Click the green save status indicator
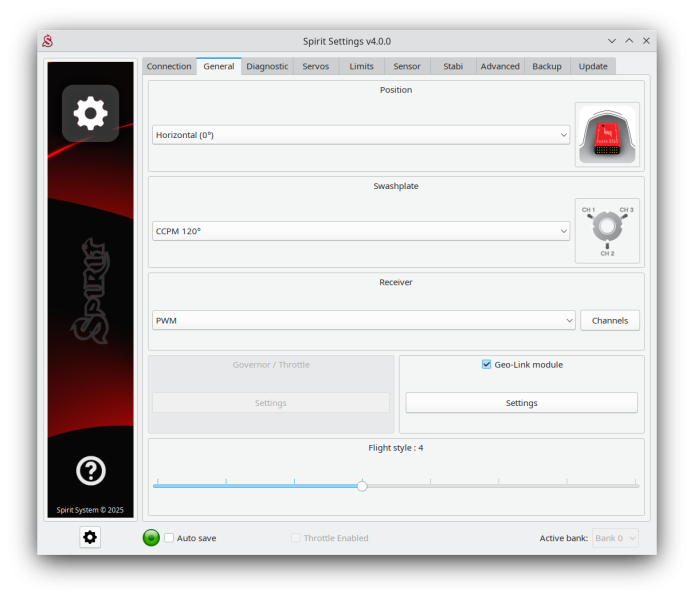 (151, 538)
